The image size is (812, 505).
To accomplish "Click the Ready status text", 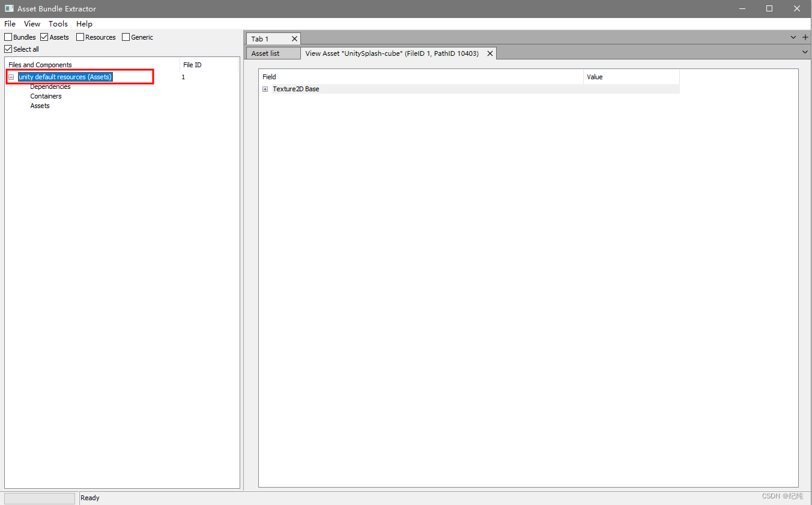I will tap(90, 498).
